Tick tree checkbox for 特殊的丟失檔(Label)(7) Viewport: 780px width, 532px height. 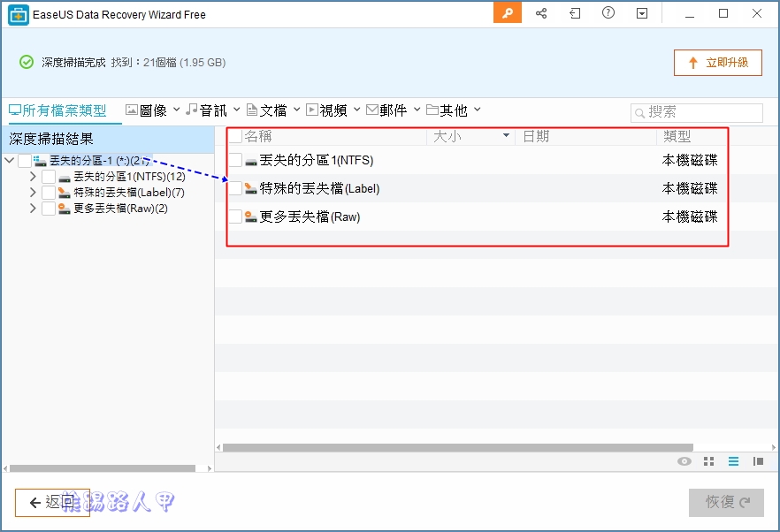[49, 193]
